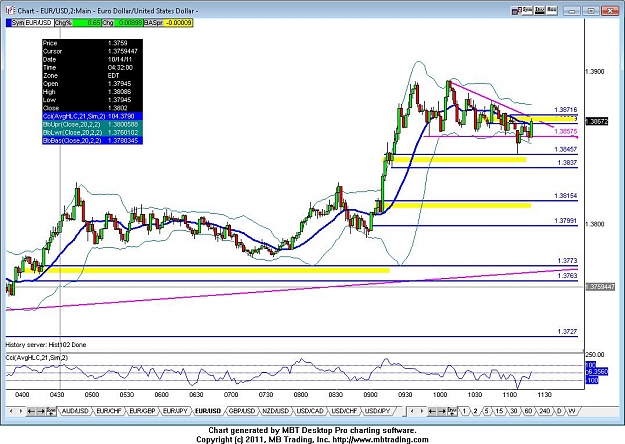
Task: Minimize the chart window
Action: tap(572, 11)
